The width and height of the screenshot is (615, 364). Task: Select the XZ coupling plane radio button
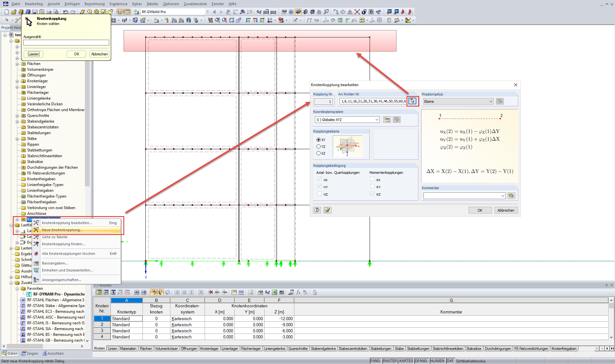(319, 153)
